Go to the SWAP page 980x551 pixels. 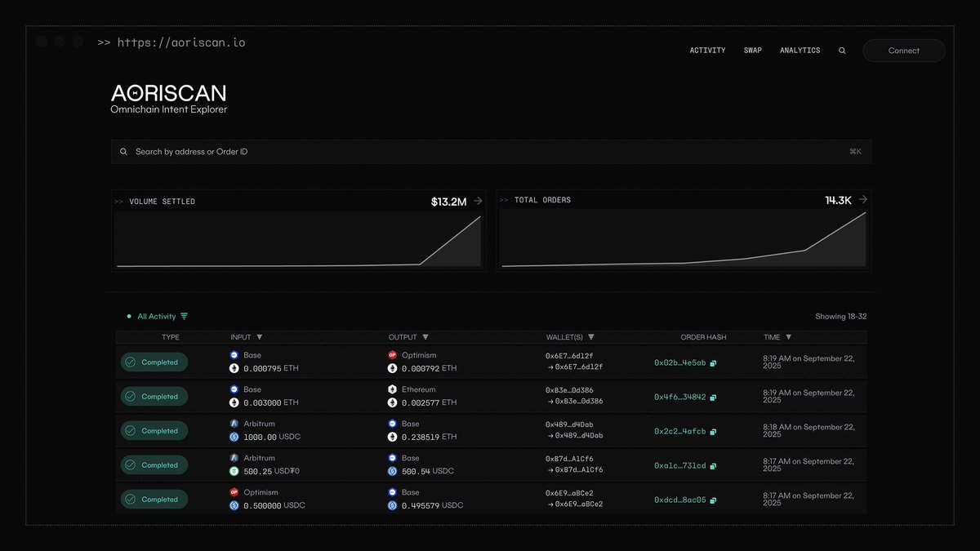[x=753, y=51]
